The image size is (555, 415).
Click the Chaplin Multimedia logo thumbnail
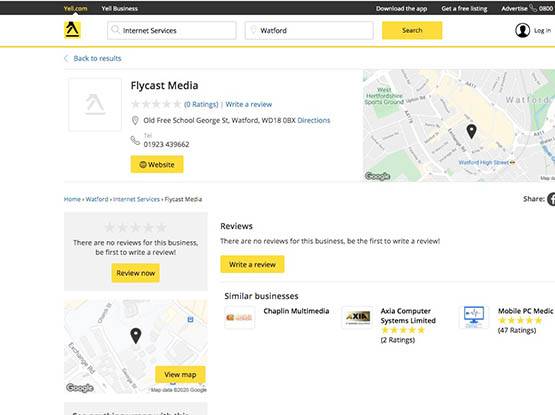pos(240,317)
